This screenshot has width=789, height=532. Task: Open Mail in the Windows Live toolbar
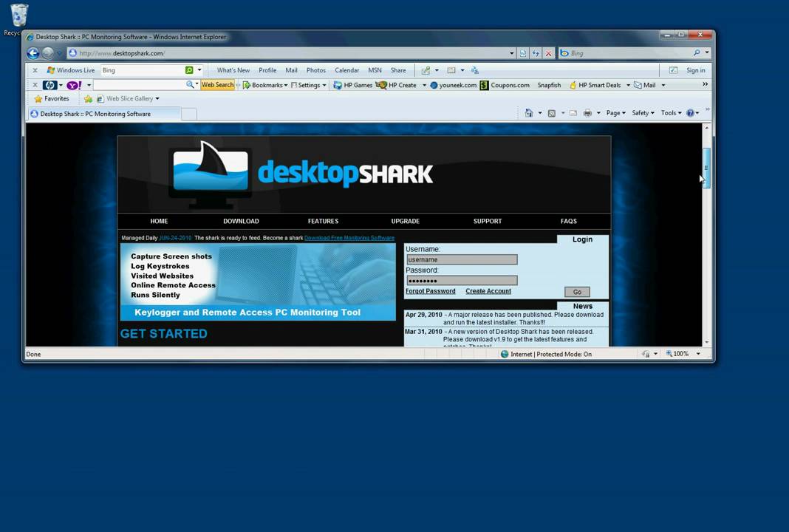coord(291,70)
